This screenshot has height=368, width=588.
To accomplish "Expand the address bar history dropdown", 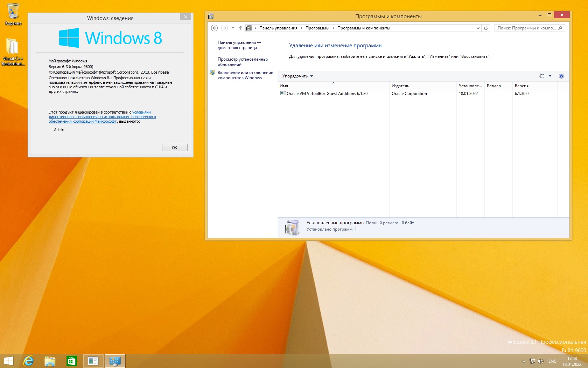I will (x=478, y=28).
